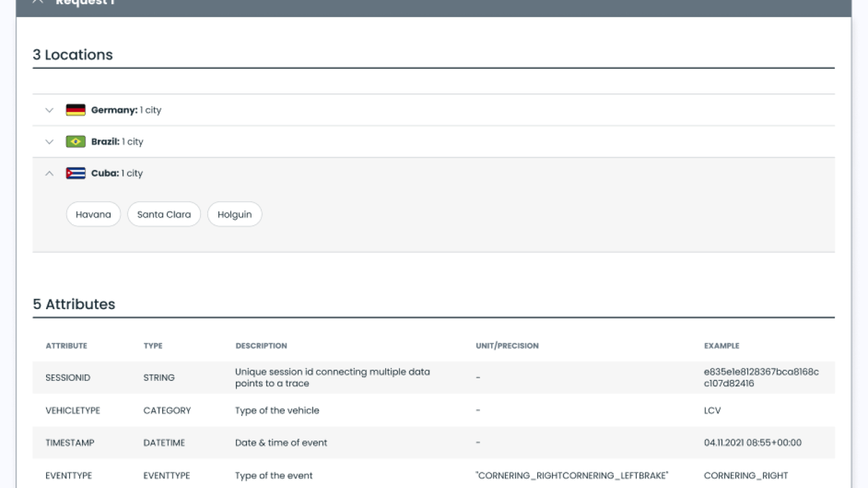868x488 pixels.
Task: Select the Havana city chip
Action: pyautogui.click(x=93, y=213)
